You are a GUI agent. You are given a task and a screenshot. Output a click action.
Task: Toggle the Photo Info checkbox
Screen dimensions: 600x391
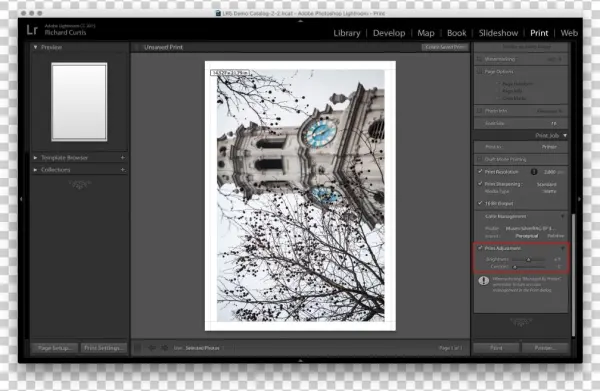pyautogui.click(x=479, y=111)
